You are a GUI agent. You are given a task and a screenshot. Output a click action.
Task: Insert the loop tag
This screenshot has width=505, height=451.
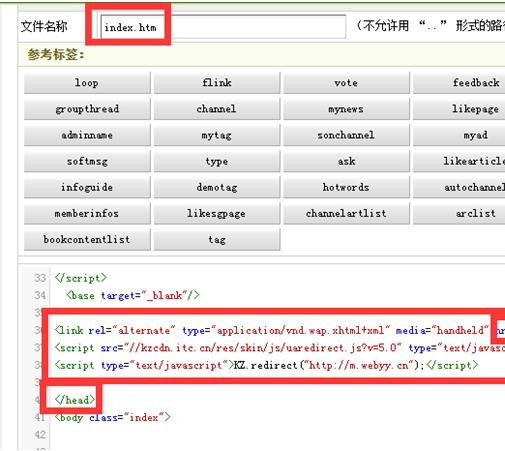tap(87, 83)
